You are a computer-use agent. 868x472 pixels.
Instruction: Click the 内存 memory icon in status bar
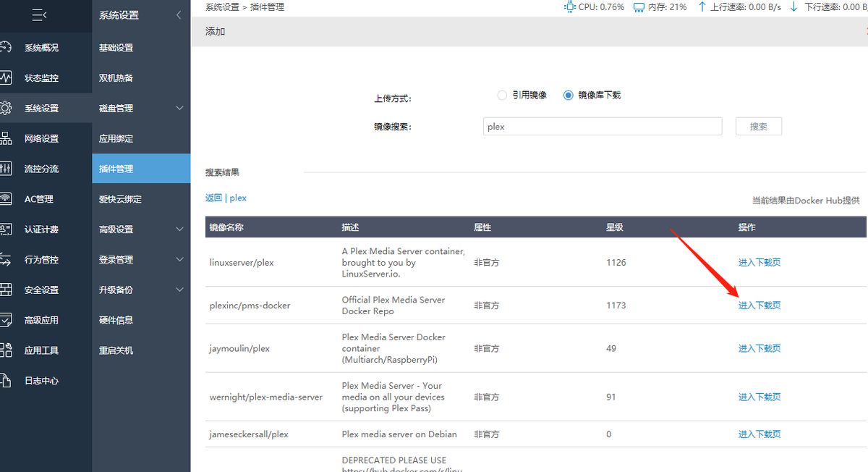639,7
